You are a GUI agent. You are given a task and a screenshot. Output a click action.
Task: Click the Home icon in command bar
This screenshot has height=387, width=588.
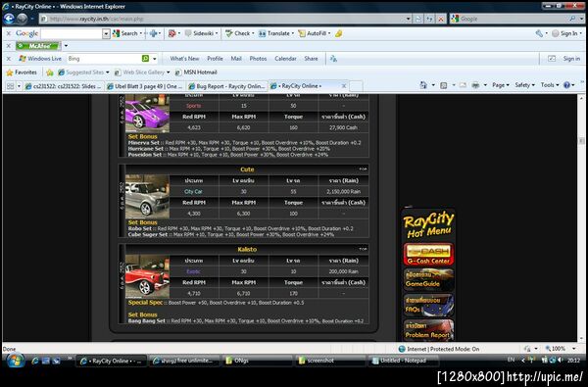pyautogui.click(x=423, y=85)
